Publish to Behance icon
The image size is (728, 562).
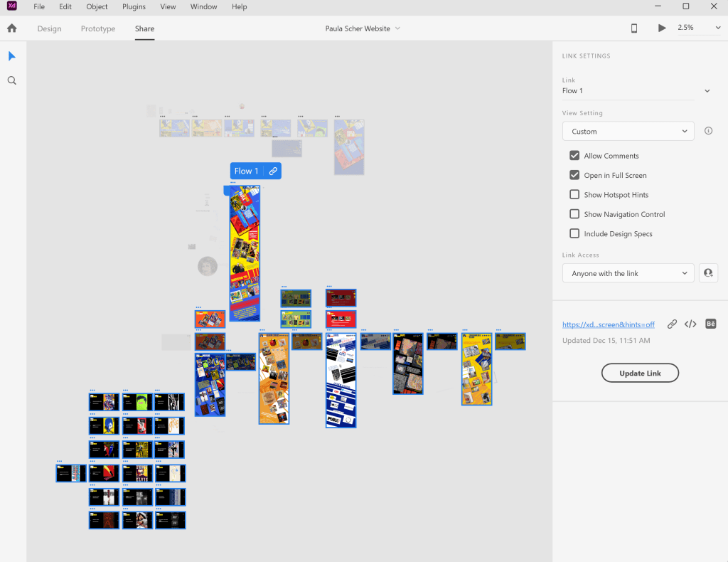pos(710,324)
